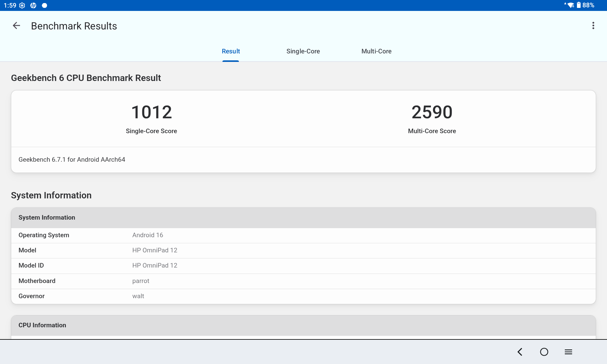Select the Motherboard parrot row
607x364 pixels.
(x=303, y=281)
